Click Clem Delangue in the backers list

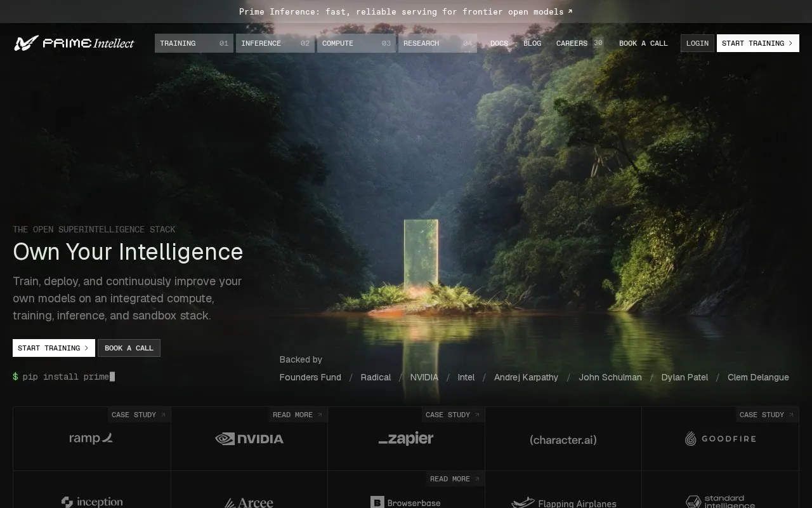(x=758, y=377)
